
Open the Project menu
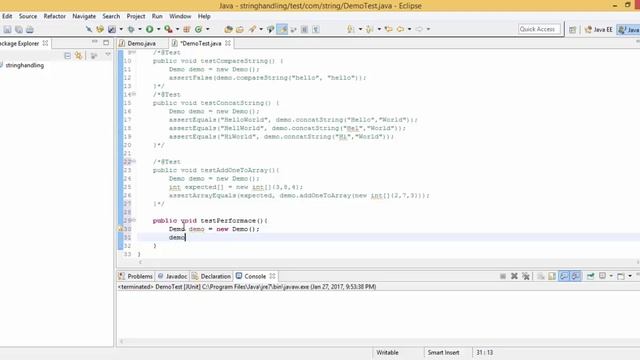coord(136,16)
